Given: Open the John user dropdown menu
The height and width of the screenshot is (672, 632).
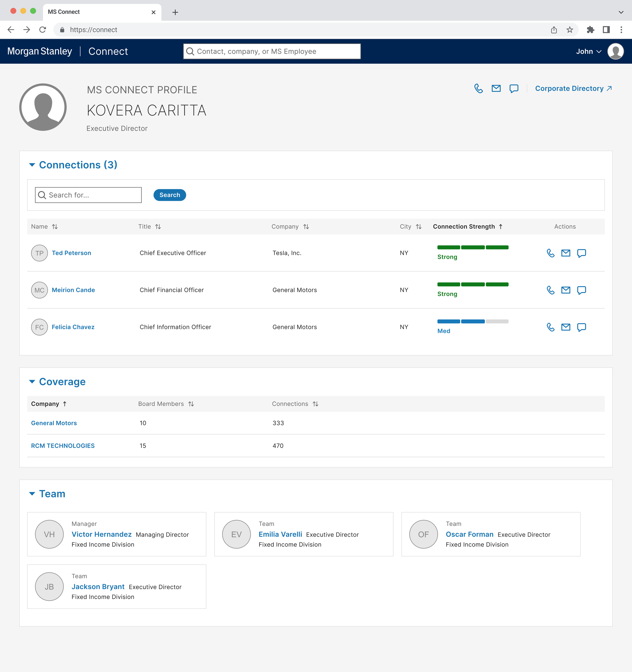Looking at the screenshot, I should click(x=589, y=51).
